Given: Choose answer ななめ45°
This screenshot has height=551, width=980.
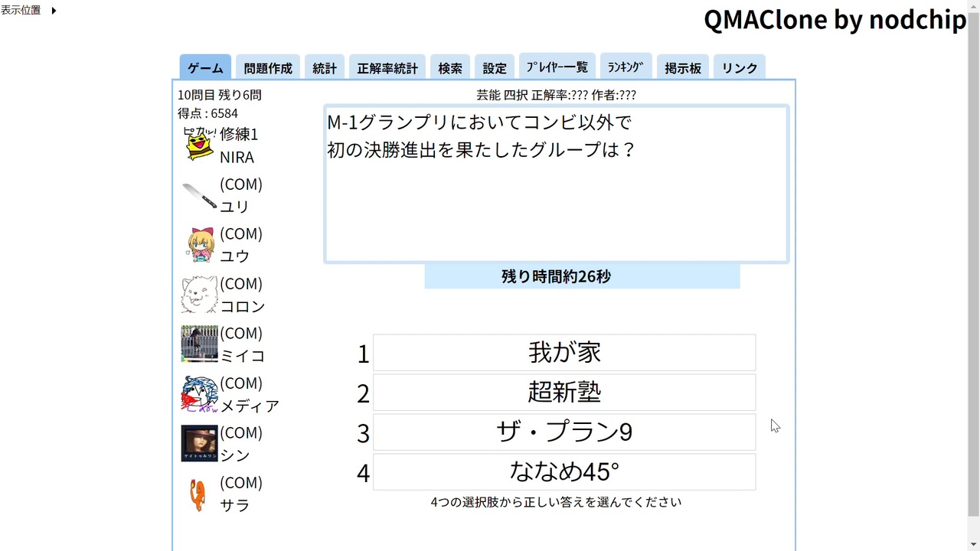Looking at the screenshot, I should (564, 472).
